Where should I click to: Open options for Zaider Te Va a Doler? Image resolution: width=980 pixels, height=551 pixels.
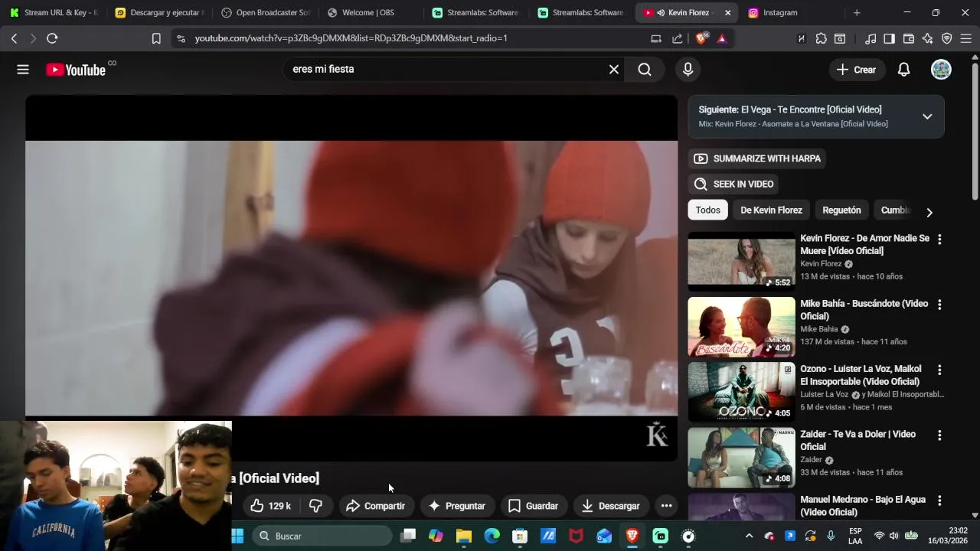(939, 435)
